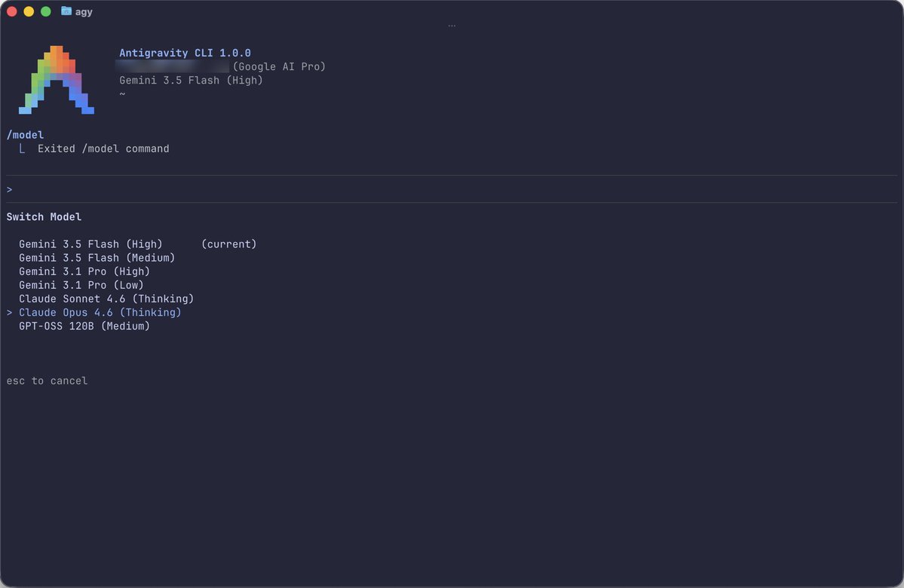Screen dimensions: 904x588
Task: Click the (current) marker text
Action: (x=229, y=244)
